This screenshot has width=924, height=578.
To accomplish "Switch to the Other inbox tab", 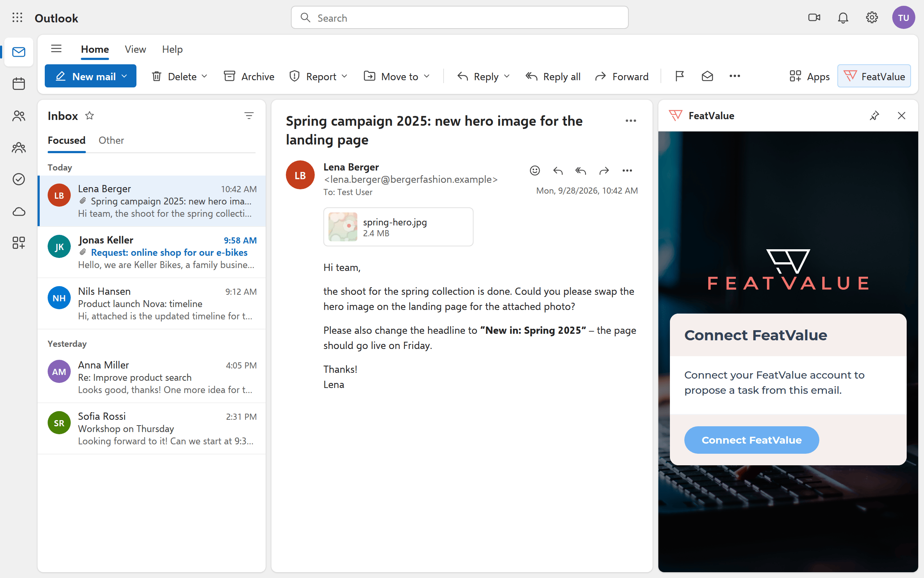I will [x=111, y=140].
